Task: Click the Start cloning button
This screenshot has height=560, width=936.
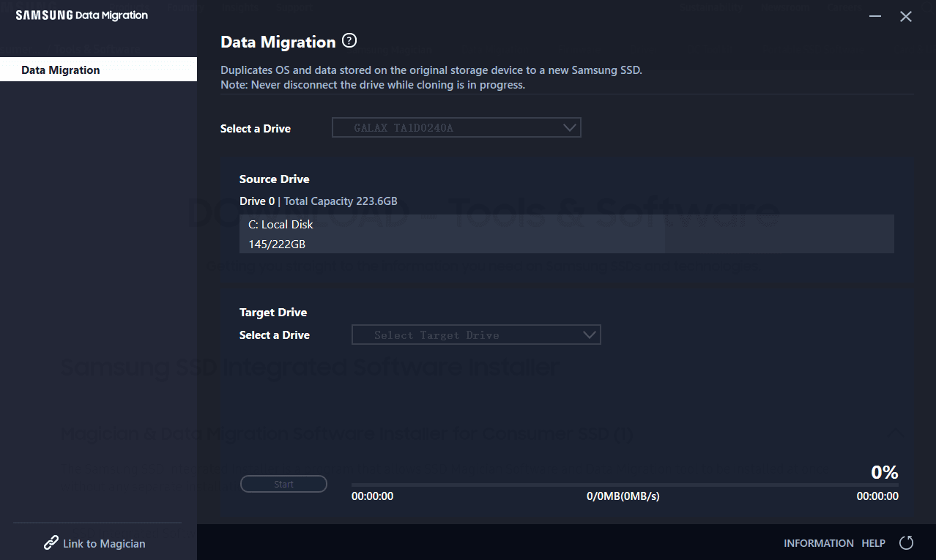Action: pos(283,484)
